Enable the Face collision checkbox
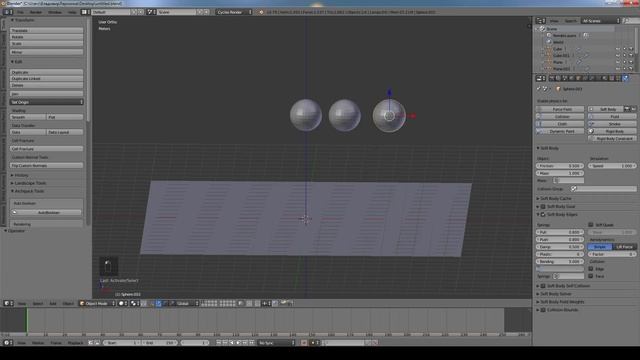 click(x=591, y=276)
